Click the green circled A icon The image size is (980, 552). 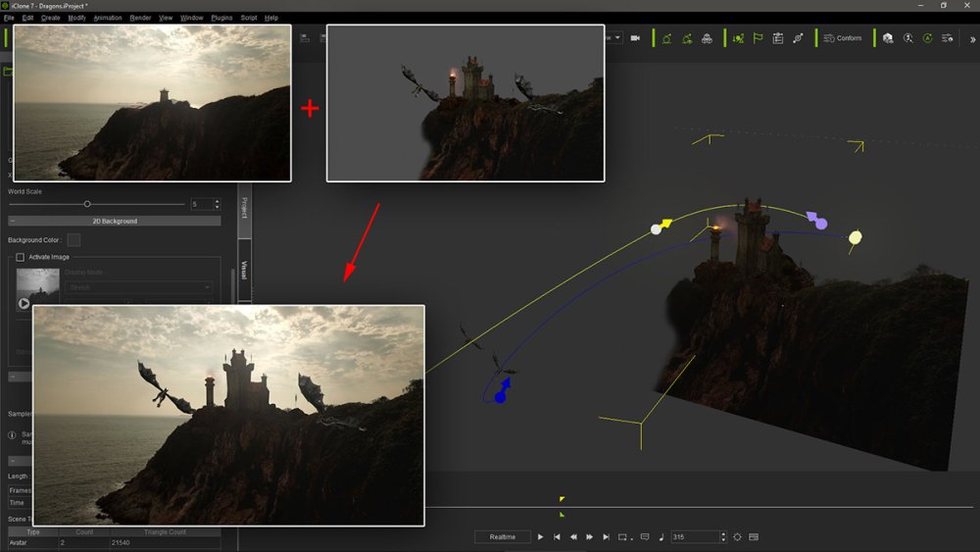[927, 38]
